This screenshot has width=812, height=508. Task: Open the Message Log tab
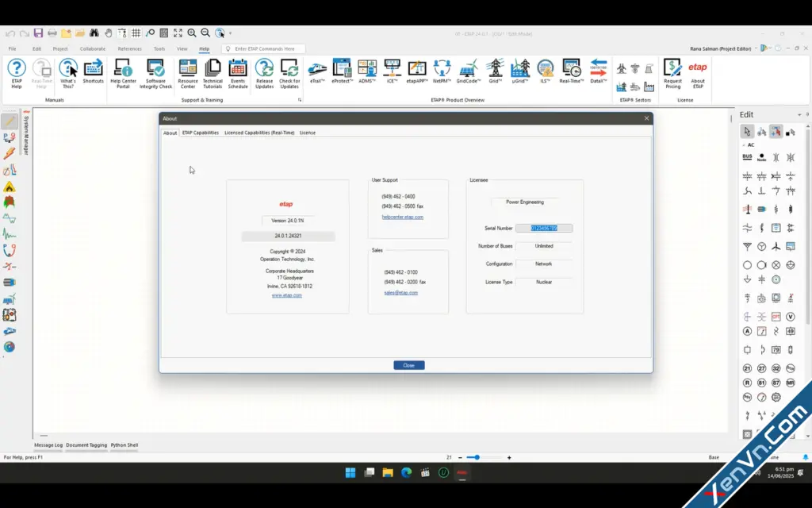48,445
